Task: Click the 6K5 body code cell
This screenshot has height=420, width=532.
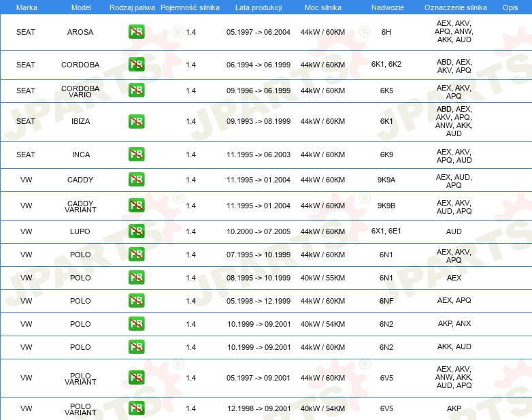Action: (x=386, y=91)
